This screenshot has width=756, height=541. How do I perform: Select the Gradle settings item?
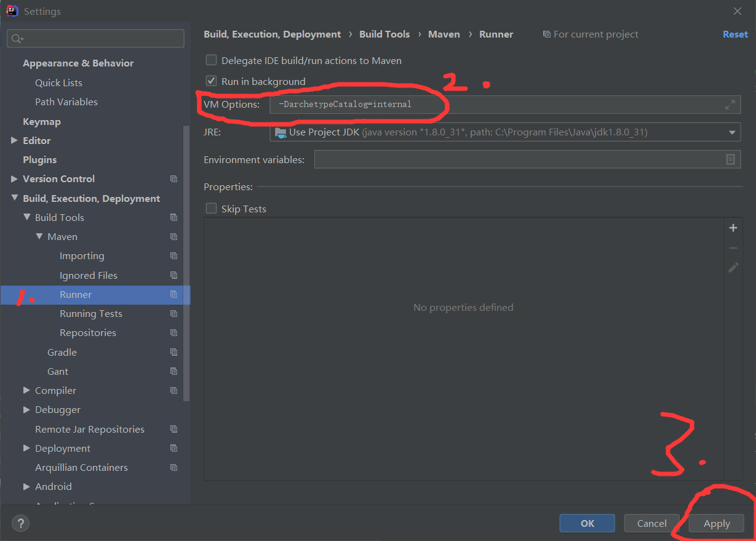tap(62, 352)
